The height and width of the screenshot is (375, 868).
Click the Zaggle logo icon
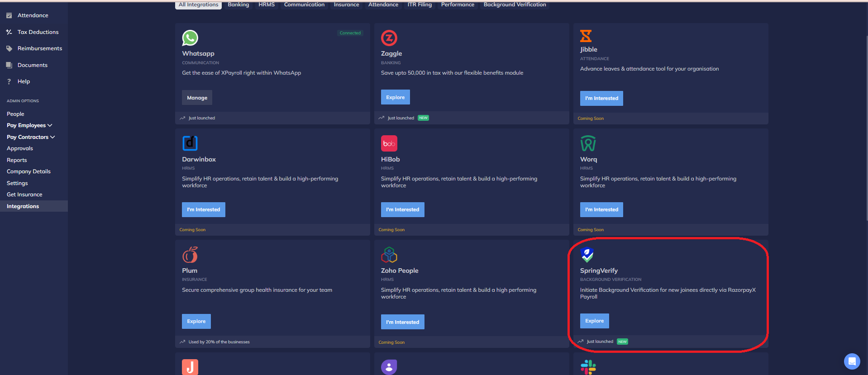click(389, 38)
